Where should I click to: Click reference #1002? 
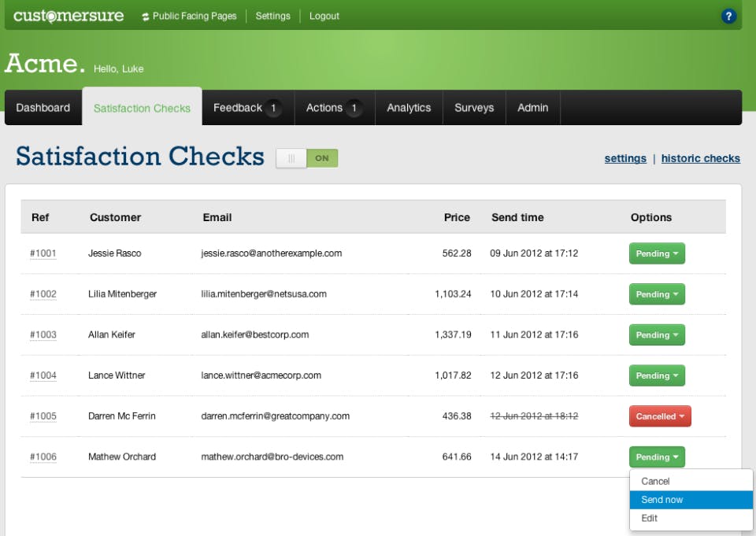[43, 294]
